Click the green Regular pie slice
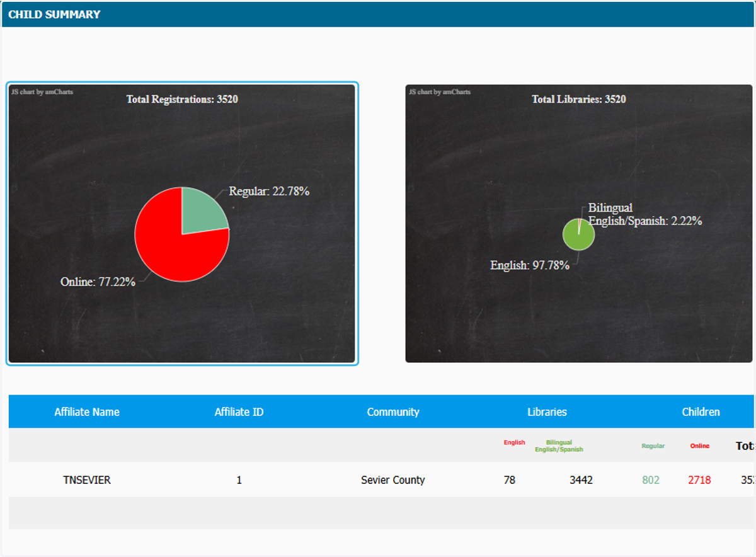The height and width of the screenshot is (557, 756). [x=202, y=213]
